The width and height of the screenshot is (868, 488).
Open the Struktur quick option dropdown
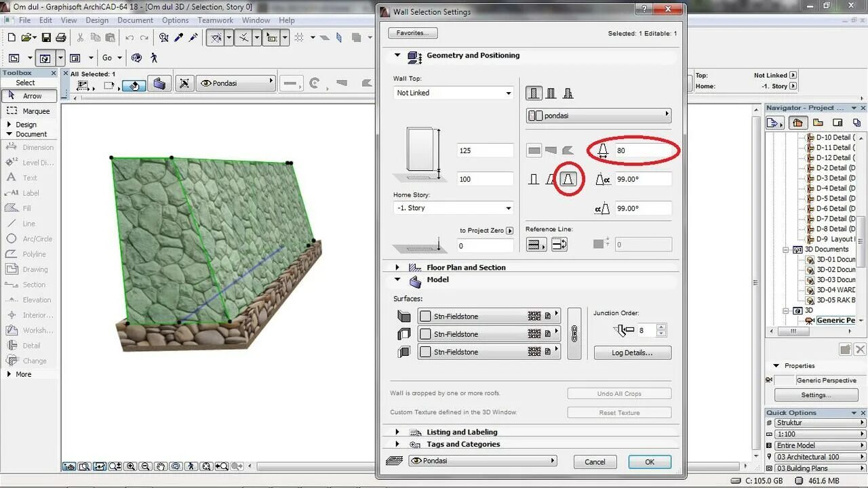pos(821,423)
